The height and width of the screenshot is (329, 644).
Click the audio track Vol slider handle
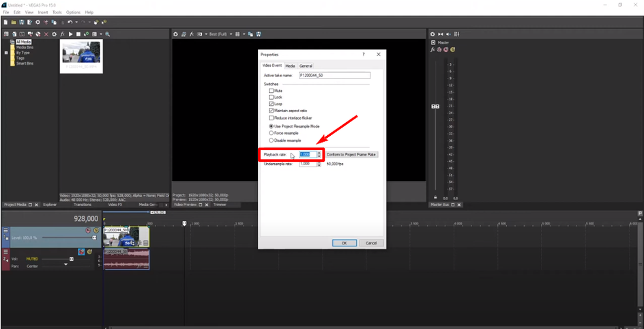point(72,259)
